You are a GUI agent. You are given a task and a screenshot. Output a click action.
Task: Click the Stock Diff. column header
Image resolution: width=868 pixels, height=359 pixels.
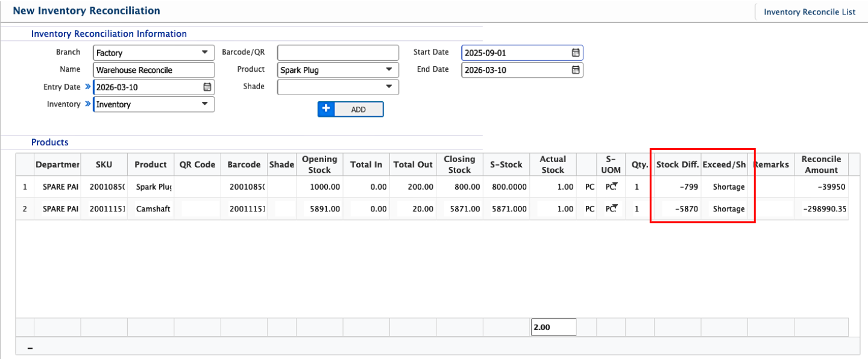678,164
